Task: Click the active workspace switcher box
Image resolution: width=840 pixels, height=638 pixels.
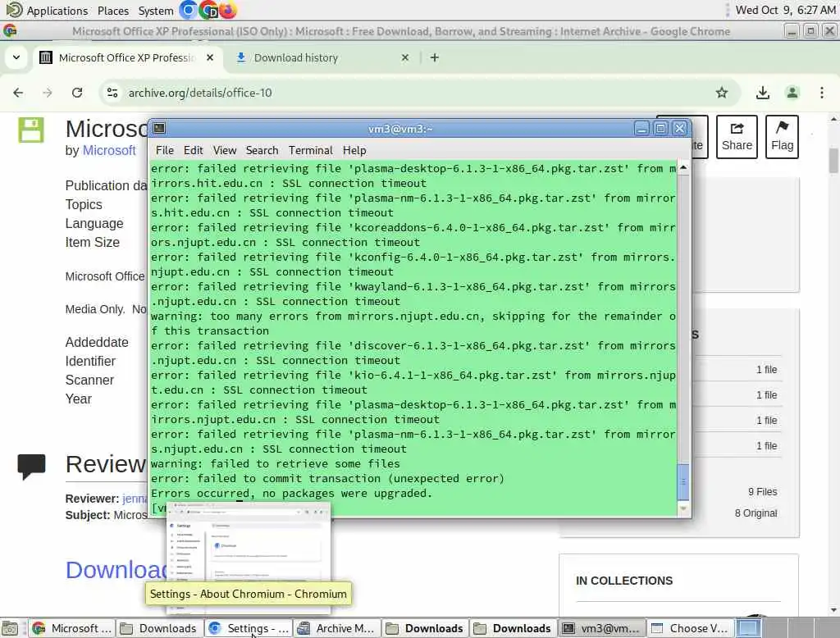Action: 748,628
